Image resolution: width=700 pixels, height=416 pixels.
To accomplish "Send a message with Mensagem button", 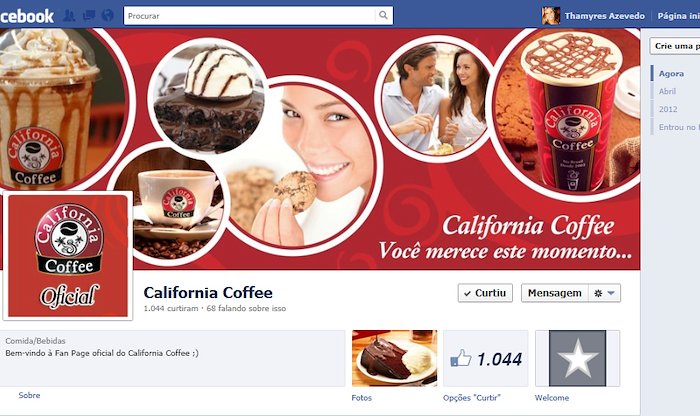I will point(554,293).
